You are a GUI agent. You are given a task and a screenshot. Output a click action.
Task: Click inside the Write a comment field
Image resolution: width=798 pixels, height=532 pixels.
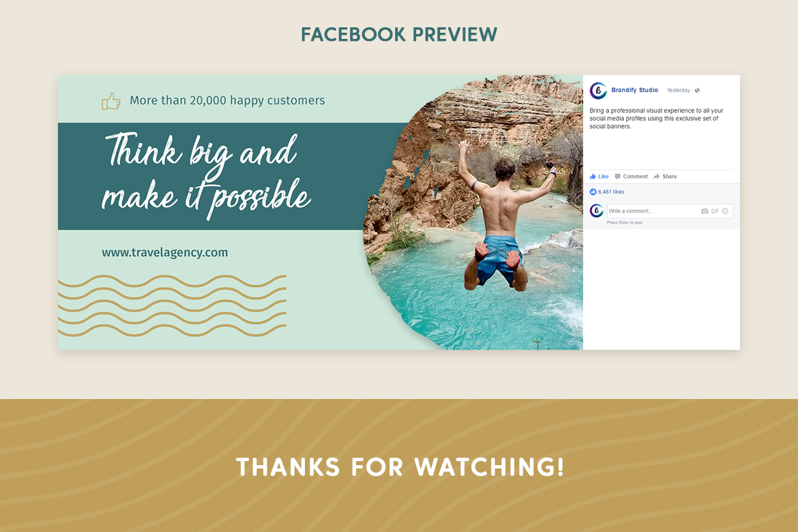651,211
